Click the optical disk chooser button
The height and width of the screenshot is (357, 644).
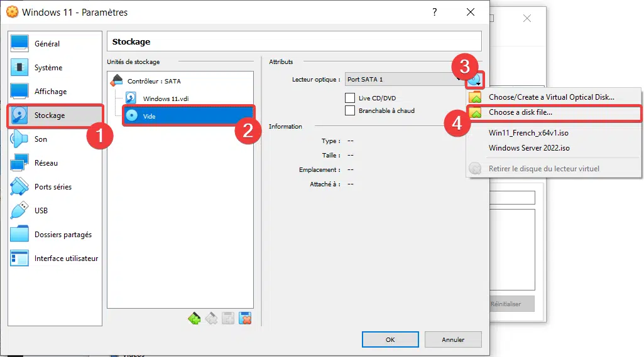(x=475, y=80)
